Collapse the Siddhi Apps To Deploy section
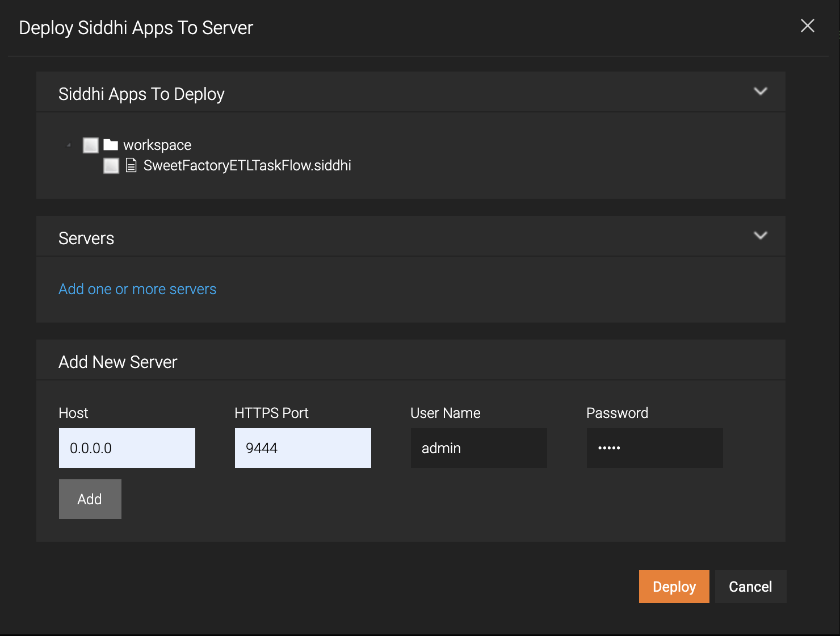 [x=760, y=91]
